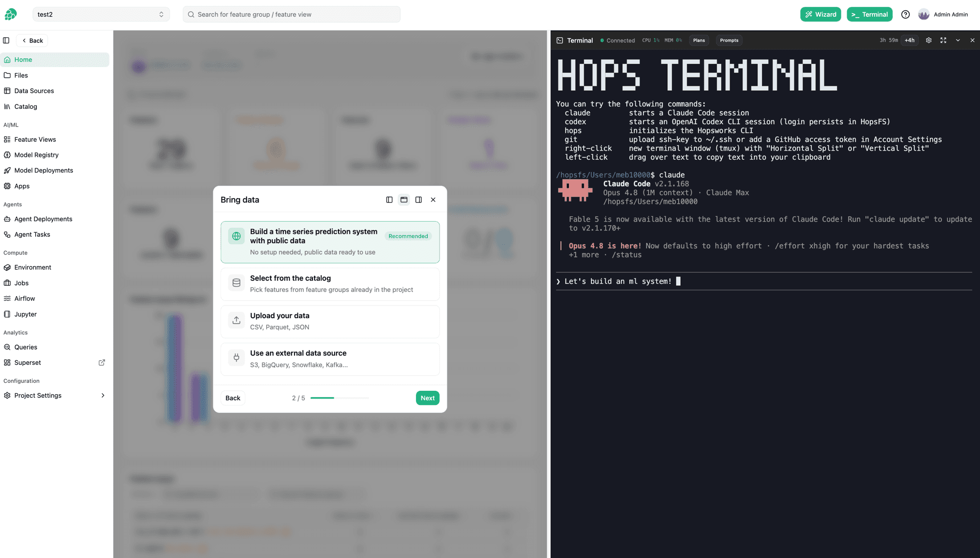Open the Terminal settings gear
The width and height of the screenshot is (980, 558).
[929, 40]
